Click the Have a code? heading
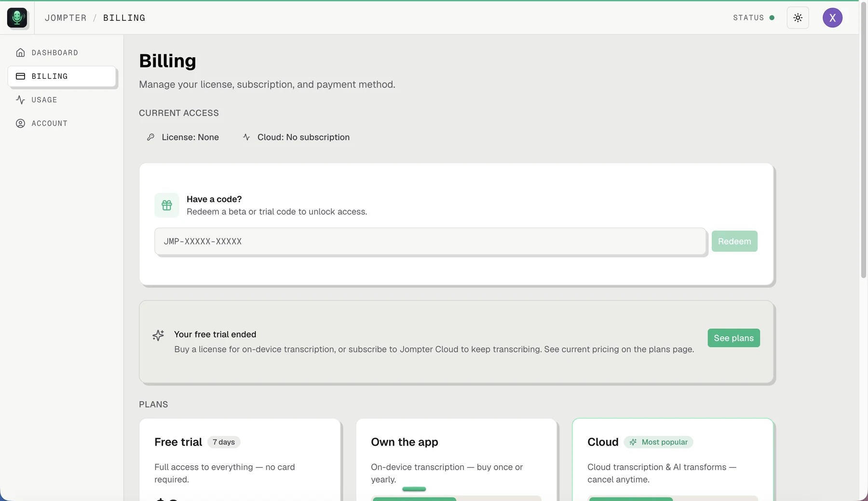The height and width of the screenshot is (501, 868). [x=214, y=199]
